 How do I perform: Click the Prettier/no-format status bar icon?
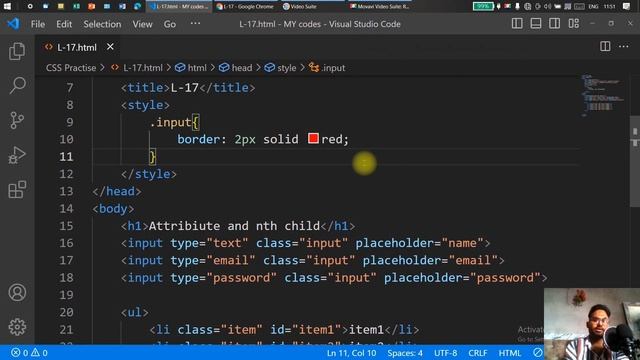(x=538, y=353)
